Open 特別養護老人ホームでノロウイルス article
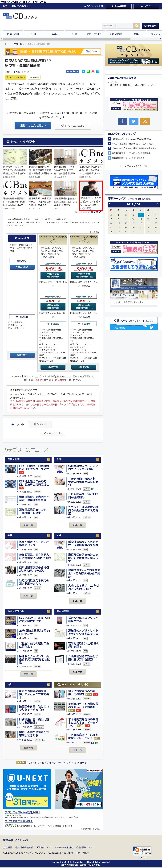Screen dimensions: 162x868 (x=83, y=467)
